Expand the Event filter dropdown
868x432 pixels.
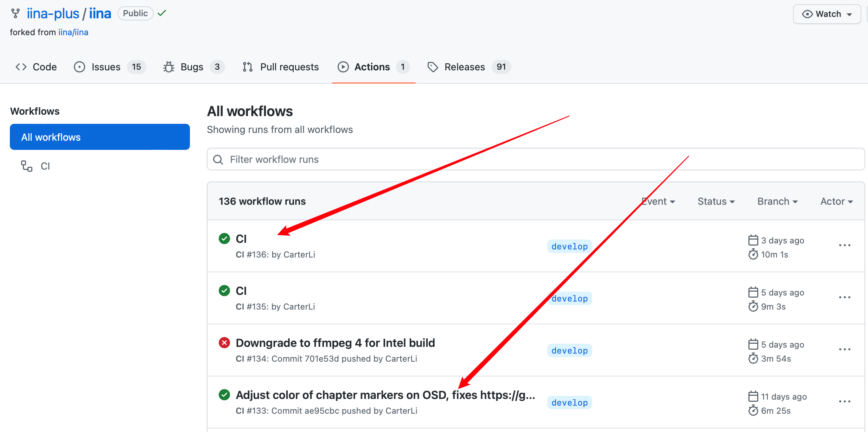658,201
